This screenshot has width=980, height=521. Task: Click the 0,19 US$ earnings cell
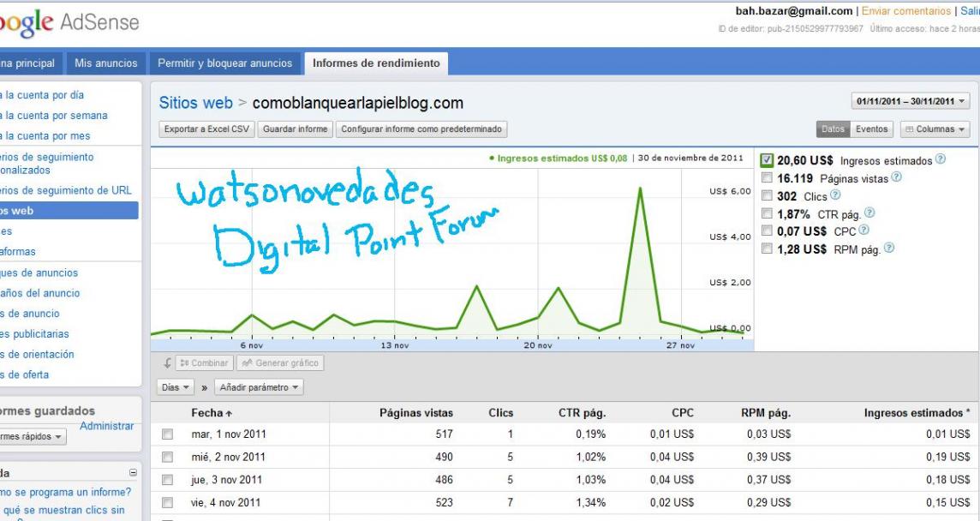pos(948,458)
